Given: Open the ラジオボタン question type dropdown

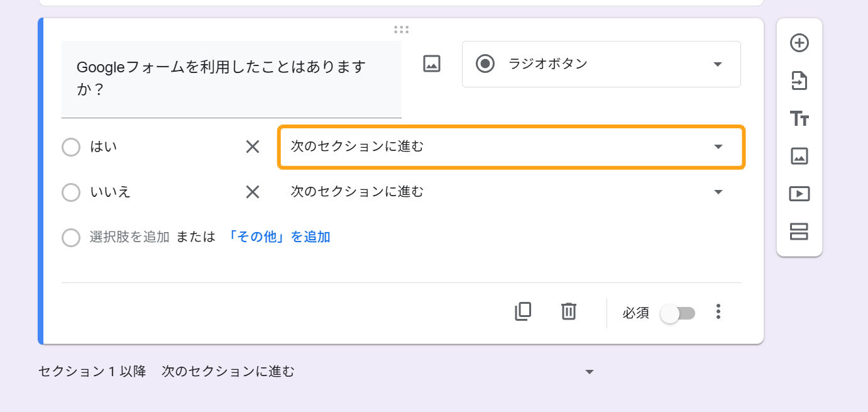Looking at the screenshot, I should pyautogui.click(x=601, y=64).
